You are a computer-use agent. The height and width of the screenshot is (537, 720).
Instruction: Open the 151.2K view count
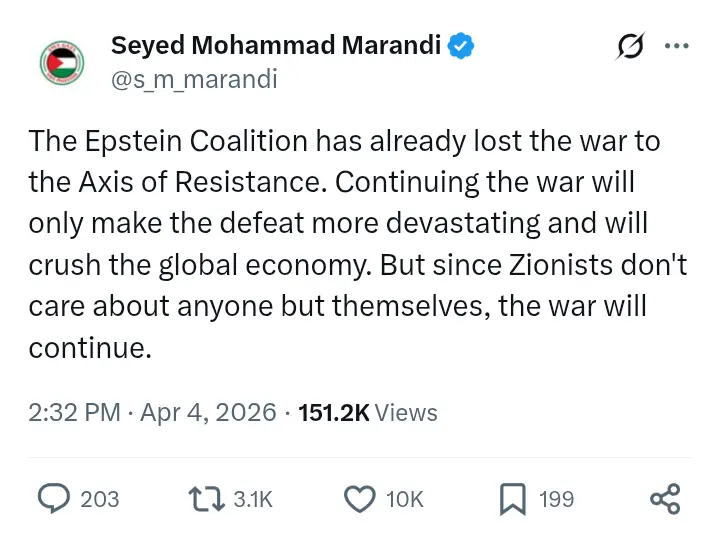coord(334,412)
